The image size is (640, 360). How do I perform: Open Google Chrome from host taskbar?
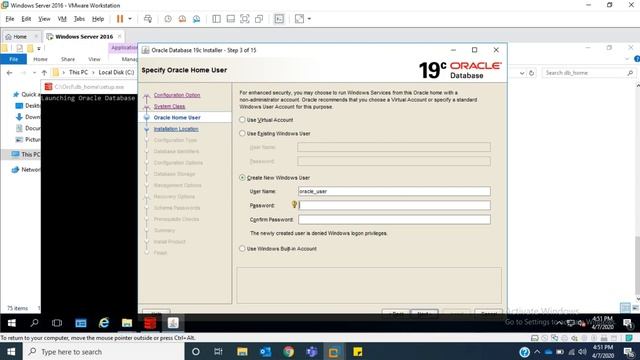point(288,352)
